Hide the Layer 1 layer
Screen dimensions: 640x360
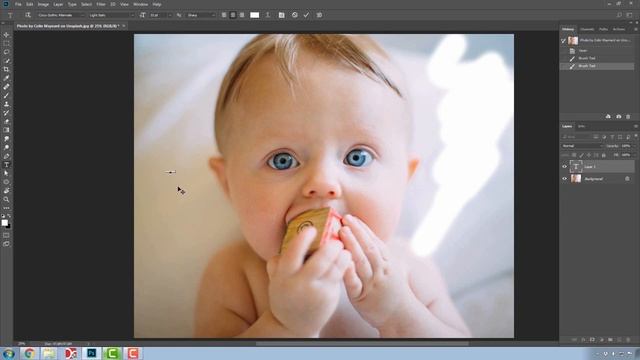(564, 167)
